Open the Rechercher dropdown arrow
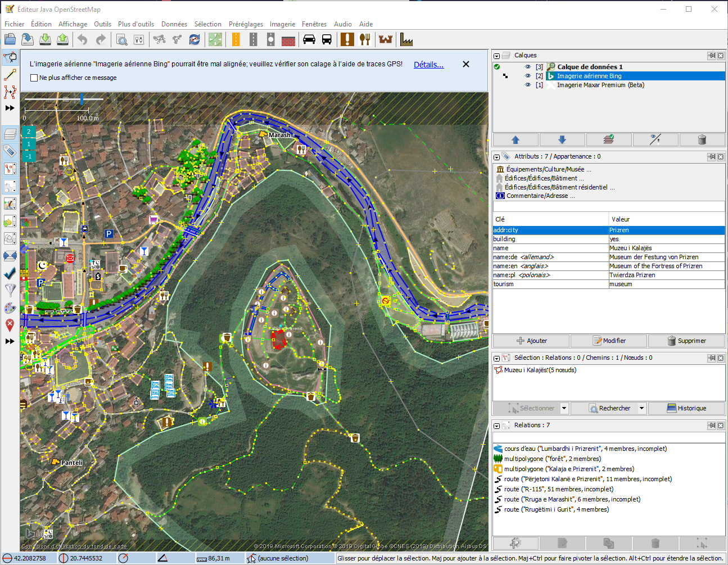 pyautogui.click(x=641, y=408)
